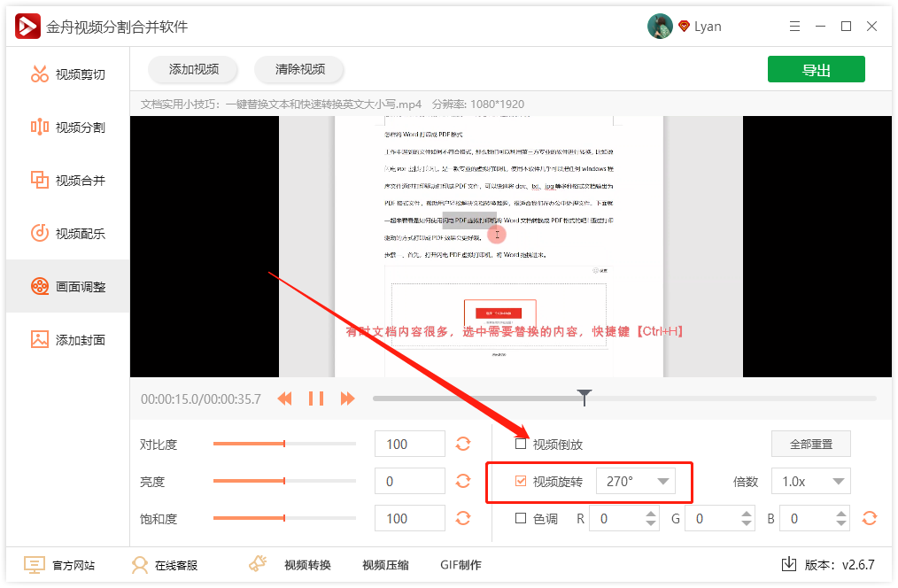Increase the B value with up arrow
Image resolution: width=898 pixels, height=588 pixels.
[x=841, y=514]
